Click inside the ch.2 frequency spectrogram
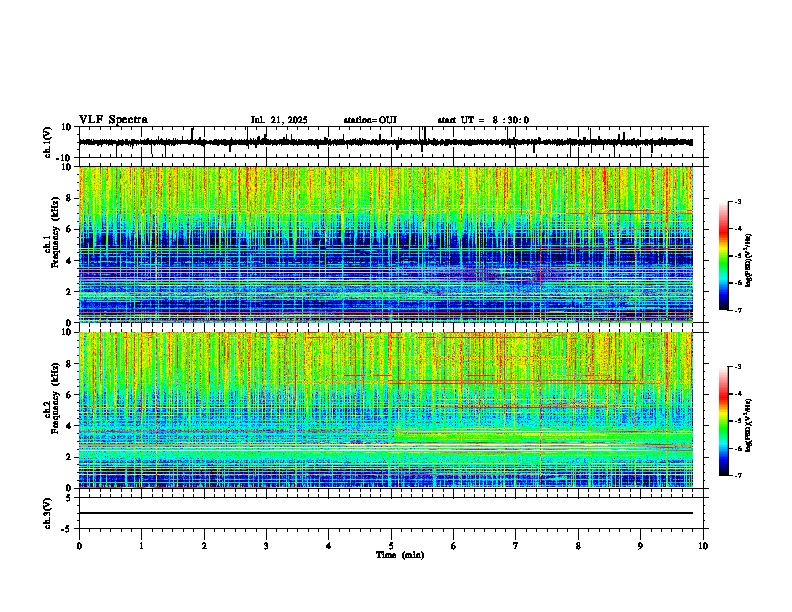Screen dimensions: 792x612 click(386, 410)
